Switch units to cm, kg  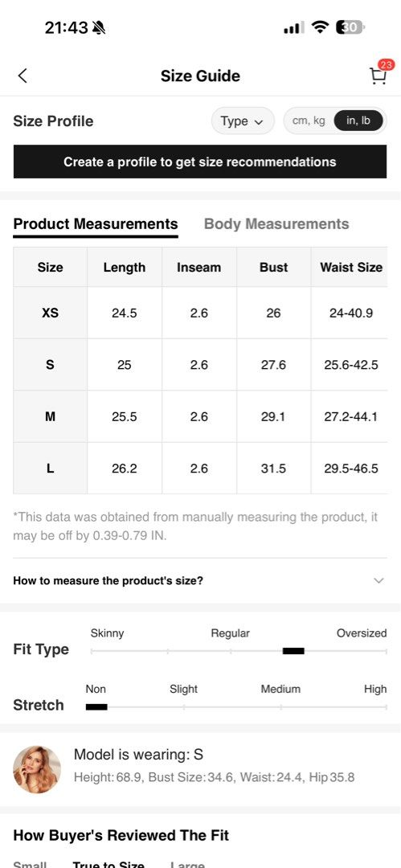pos(309,121)
